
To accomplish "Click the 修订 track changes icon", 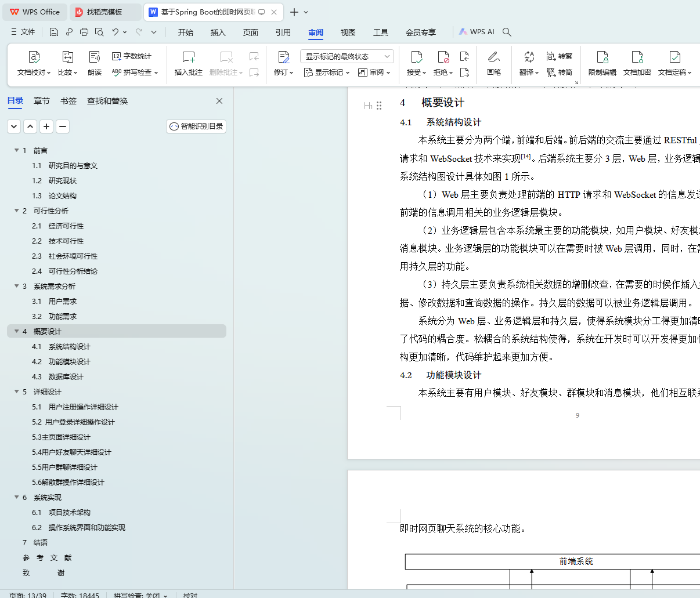I will click(x=284, y=57).
